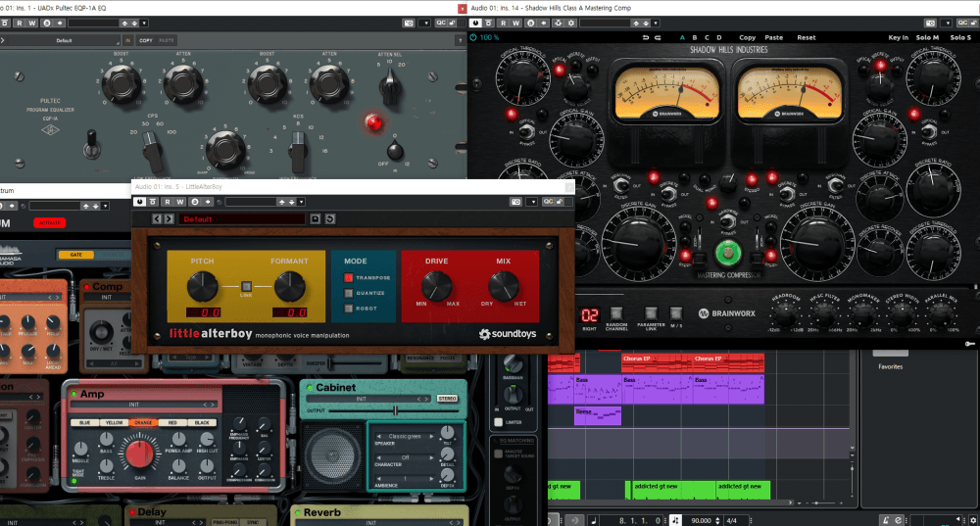Click the undo arrow in Shadow Hills top bar
The image size is (980, 526).
(646, 37)
